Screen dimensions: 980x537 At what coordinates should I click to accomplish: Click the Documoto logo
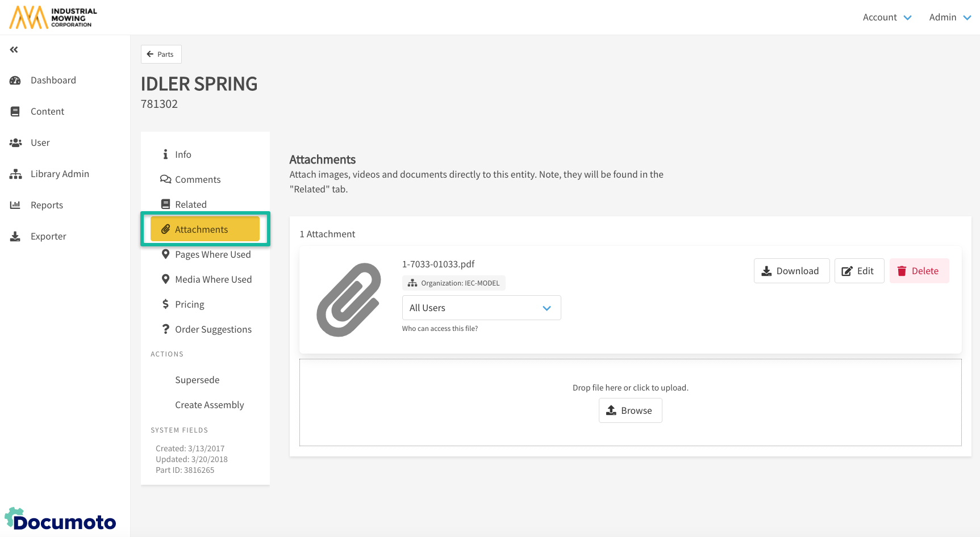[x=60, y=520]
